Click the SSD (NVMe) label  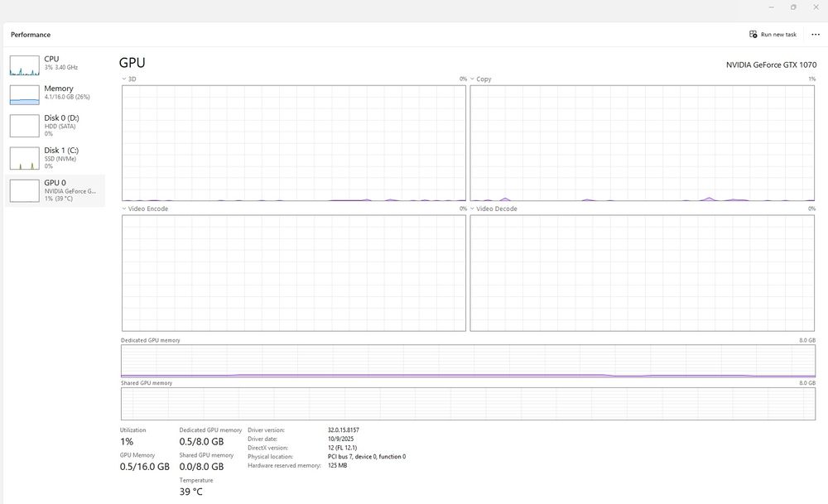60,159
